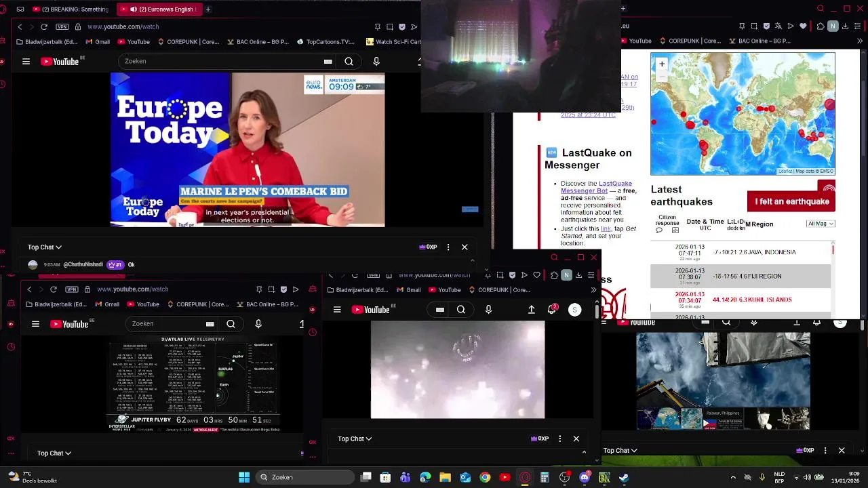Open downloads in the foggy-video browser toolbar
This screenshot has width=868, height=488.
578,275
